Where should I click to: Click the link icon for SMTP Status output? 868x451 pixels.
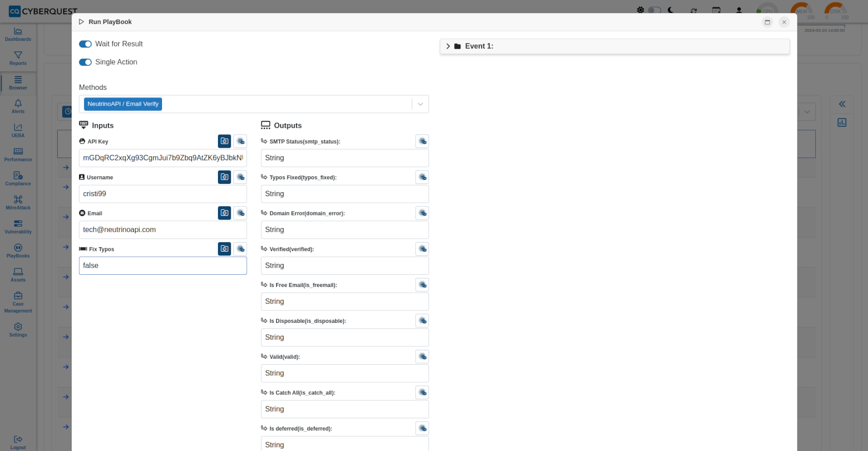point(422,141)
